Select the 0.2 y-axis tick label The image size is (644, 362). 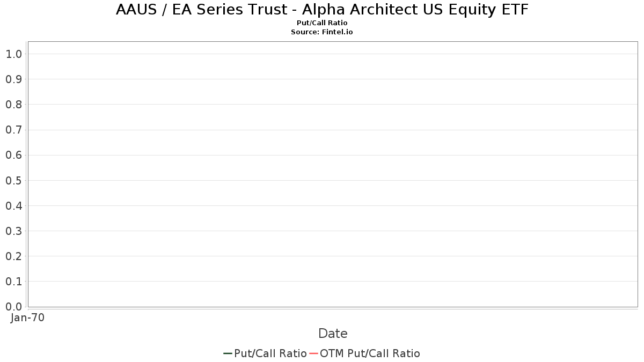click(14, 256)
